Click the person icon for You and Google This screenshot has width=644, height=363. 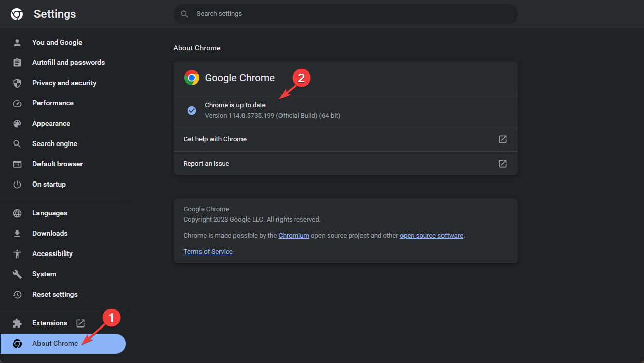[x=17, y=42]
